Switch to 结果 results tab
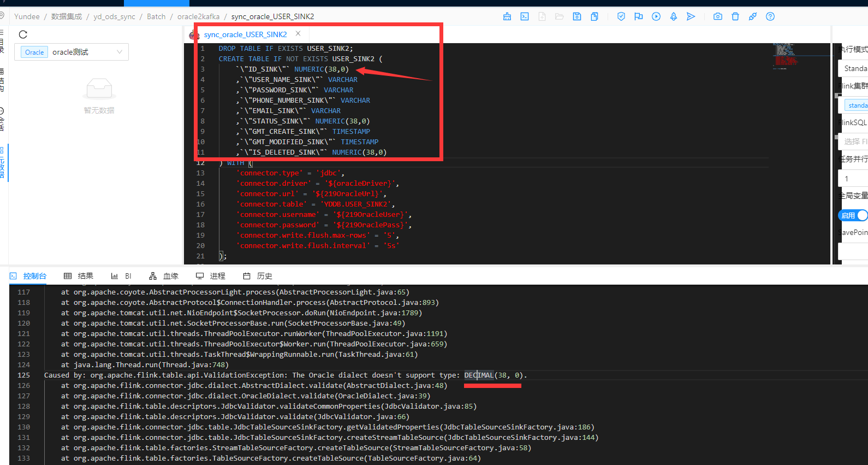 pyautogui.click(x=79, y=276)
